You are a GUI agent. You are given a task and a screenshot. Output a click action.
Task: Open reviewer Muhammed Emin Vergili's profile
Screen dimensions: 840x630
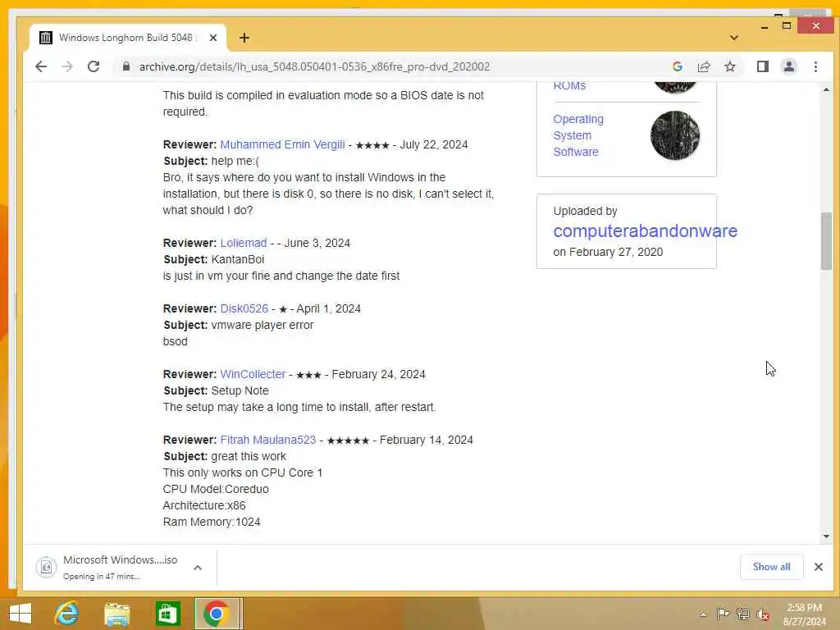tap(282, 144)
